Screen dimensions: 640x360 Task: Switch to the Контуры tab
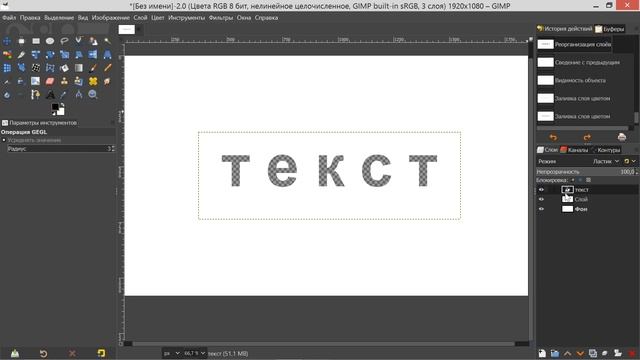coord(606,150)
